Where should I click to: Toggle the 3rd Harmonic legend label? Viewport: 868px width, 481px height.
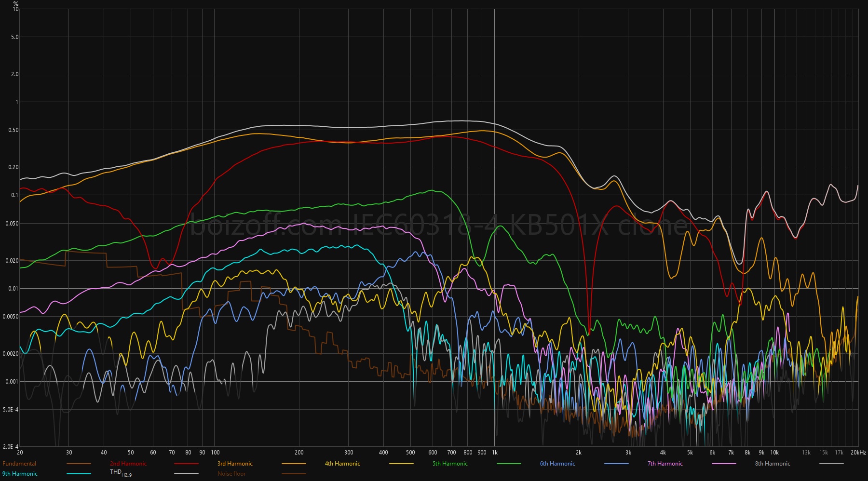(235, 464)
